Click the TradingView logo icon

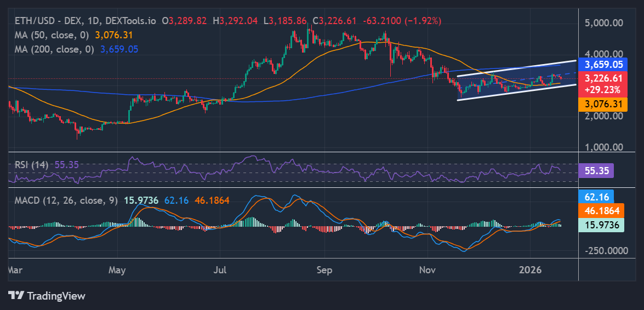pos(16,296)
